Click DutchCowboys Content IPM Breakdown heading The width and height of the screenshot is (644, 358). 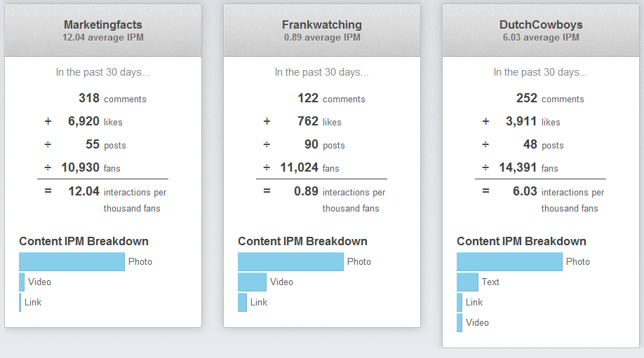coord(521,241)
